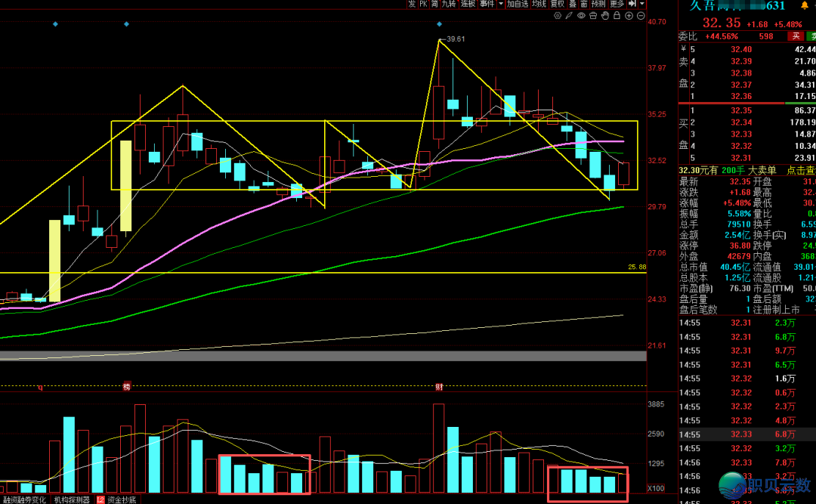Show the 连板 overlay
Screen dimensions: 816x504
pos(468,4)
